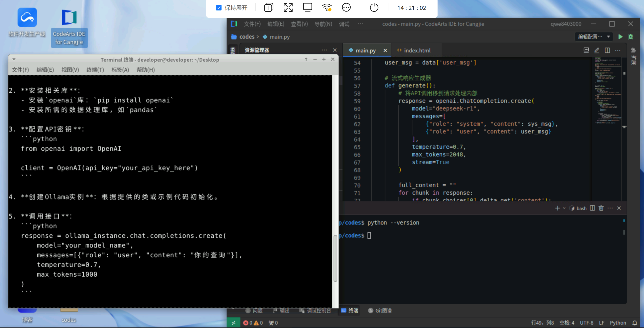The height and width of the screenshot is (328, 644).
Task: Split the editor with the split-layout icon
Action: 607,50
